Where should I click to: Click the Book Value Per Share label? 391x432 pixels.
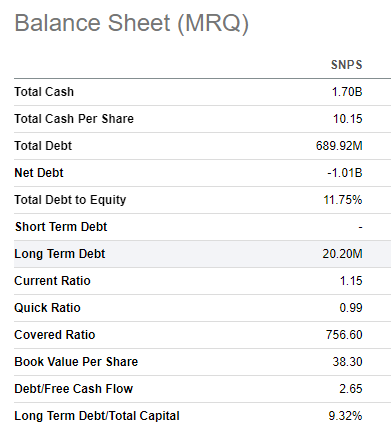(x=76, y=362)
